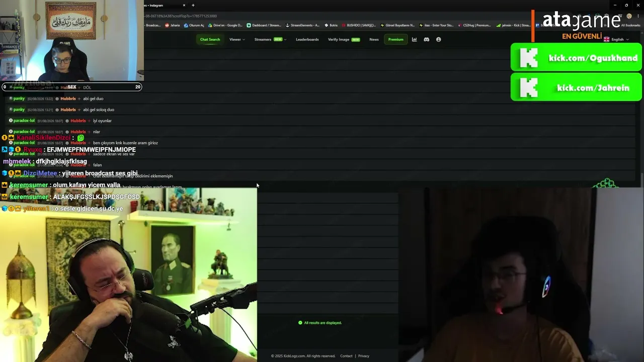Expand the Streamers dropdown menu
This screenshot has height=362, width=644.
point(270,39)
